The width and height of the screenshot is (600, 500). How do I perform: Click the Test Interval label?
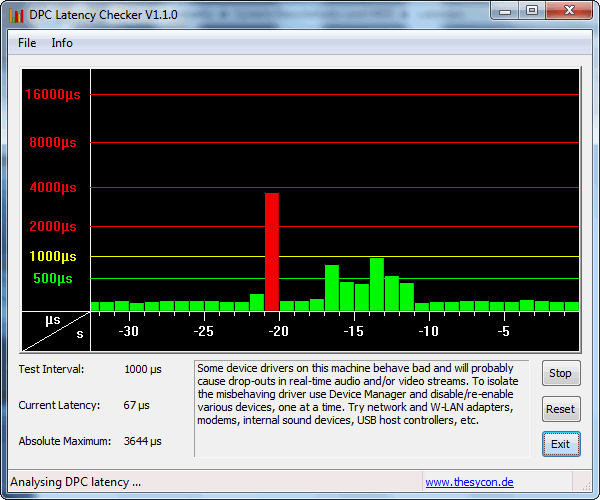51,370
